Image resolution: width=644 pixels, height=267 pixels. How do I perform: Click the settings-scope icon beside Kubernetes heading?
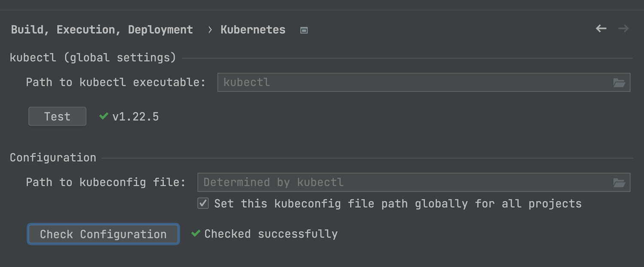(304, 30)
